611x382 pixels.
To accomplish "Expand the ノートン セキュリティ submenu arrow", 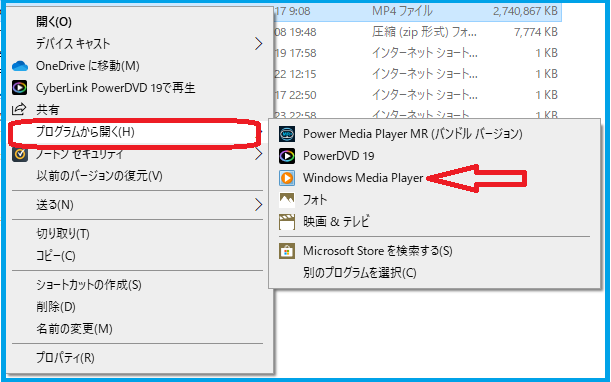I will point(258,154).
